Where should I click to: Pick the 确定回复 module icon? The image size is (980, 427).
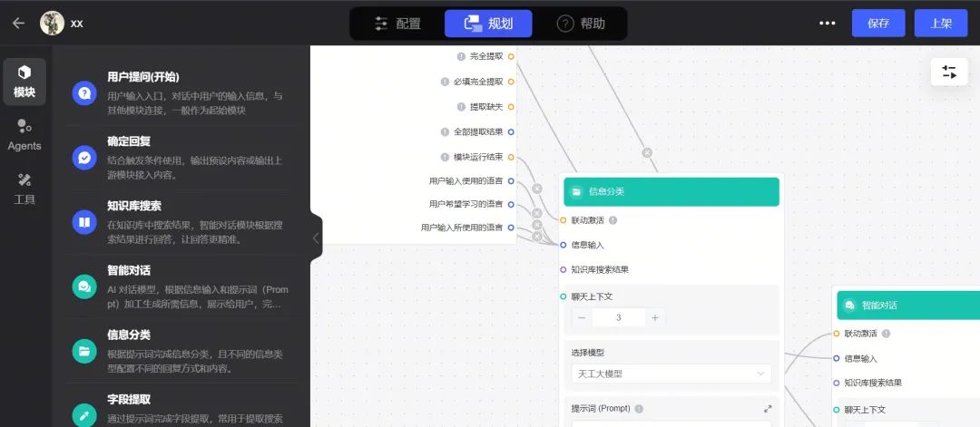84,158
